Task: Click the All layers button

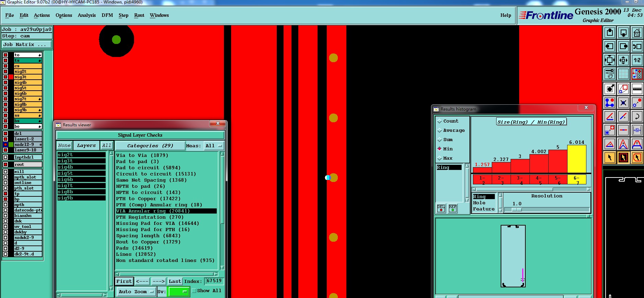Action: click(107, 146)
